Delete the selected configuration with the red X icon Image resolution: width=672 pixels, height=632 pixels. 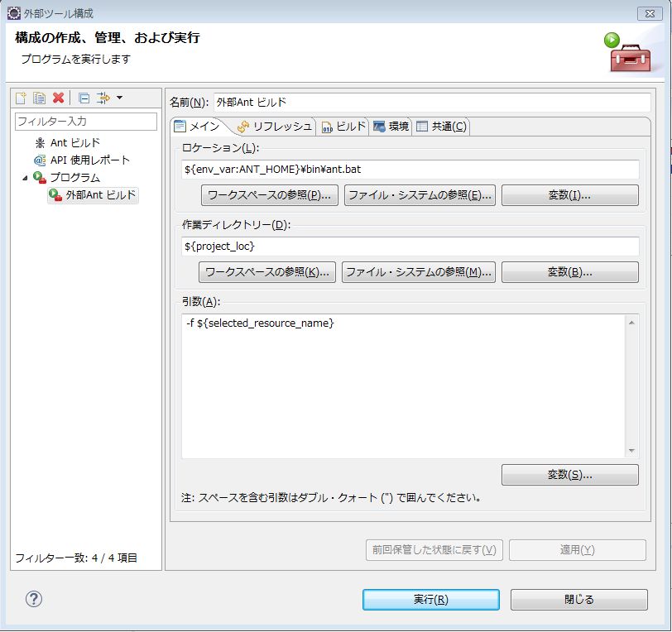point(57,98)
